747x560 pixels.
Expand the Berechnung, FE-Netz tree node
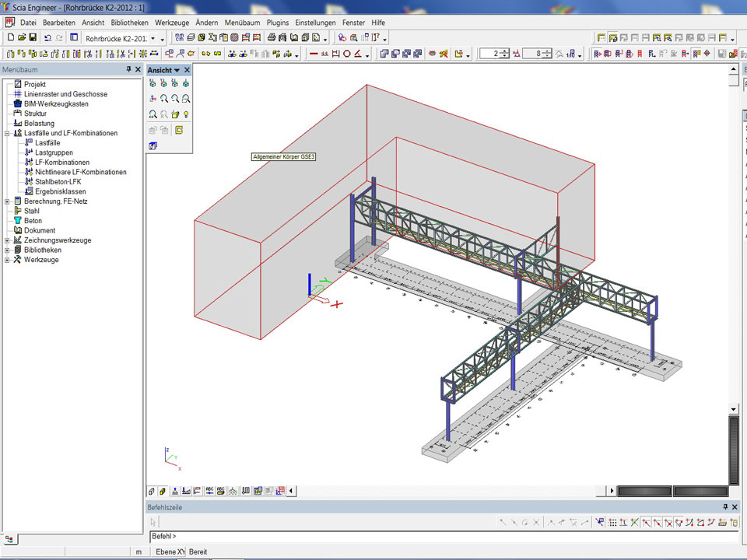pyautogui.click(x=7, y=201)
